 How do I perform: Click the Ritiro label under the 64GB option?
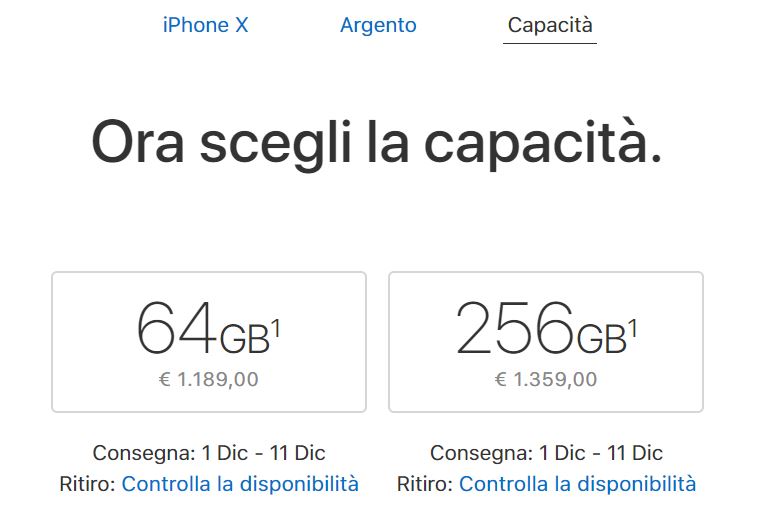(87, 484)
